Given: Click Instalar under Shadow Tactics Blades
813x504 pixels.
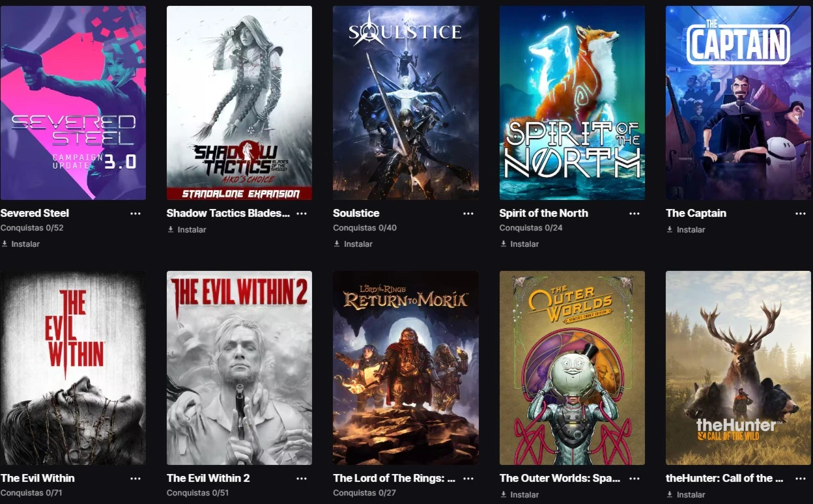Looking at the screenshot, I should click(187, 230).
